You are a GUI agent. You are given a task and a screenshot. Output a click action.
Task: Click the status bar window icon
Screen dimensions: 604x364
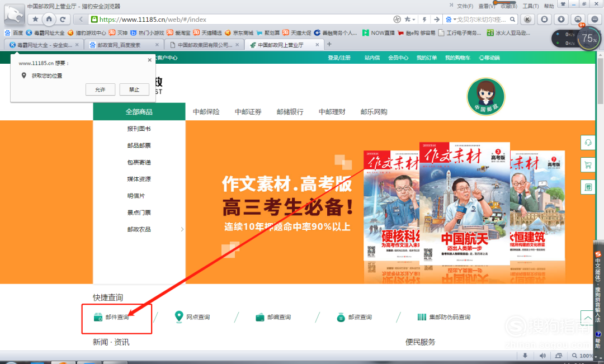pyautogui.click(x=559, y=356)
